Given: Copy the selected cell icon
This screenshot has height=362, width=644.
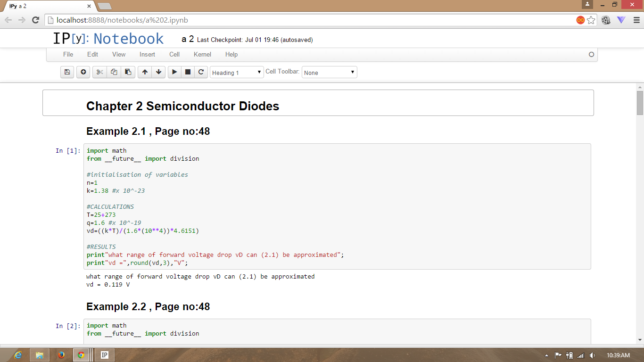Looking at the screenshot, I should pos(114,72).
